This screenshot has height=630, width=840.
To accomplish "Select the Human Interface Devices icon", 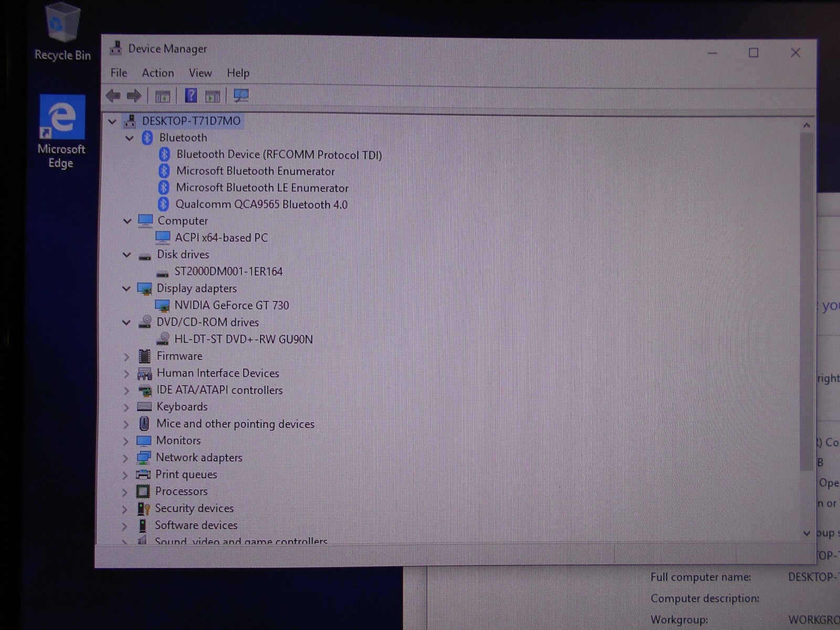I will point(144,373).
